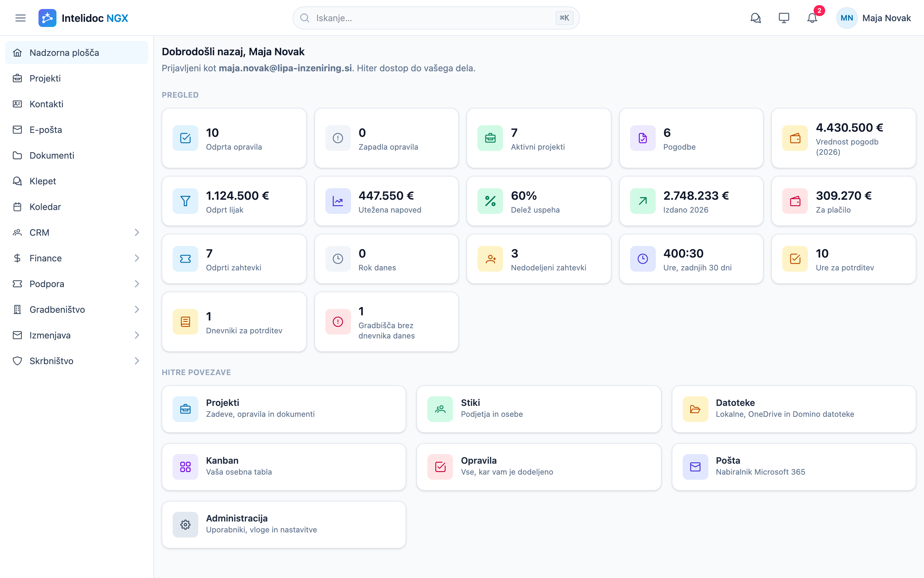Click the Odprta opravila checkbox icon
The height and width of the screenshot is (578, 924).
click(185, 138)
